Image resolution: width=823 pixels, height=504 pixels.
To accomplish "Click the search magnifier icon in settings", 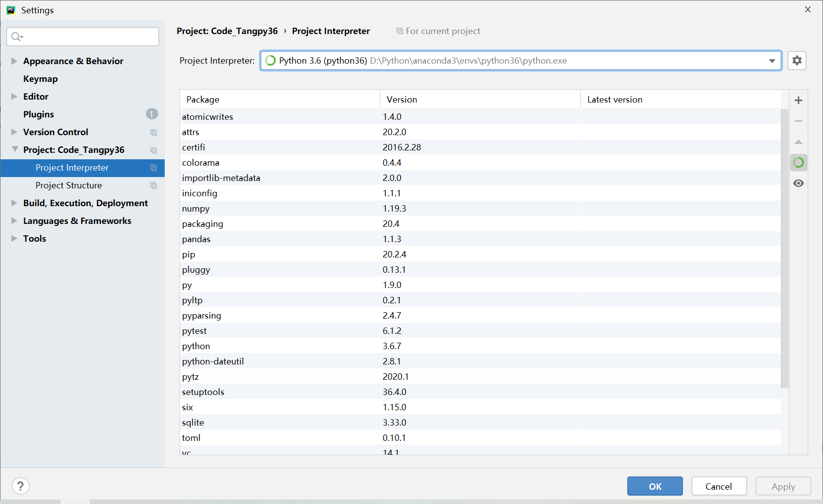I will (x=17, y=36).
